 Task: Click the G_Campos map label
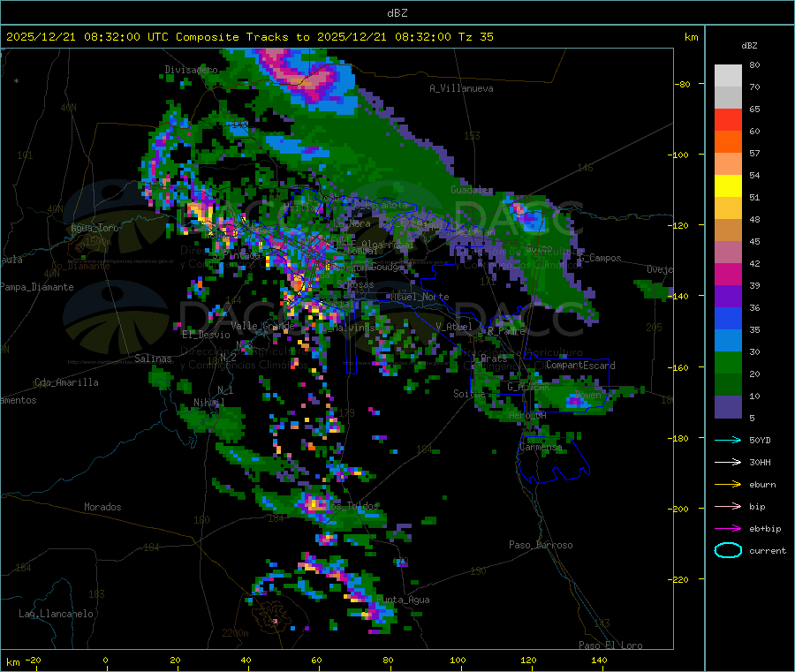pyautogui.click(x=600, y=258)
